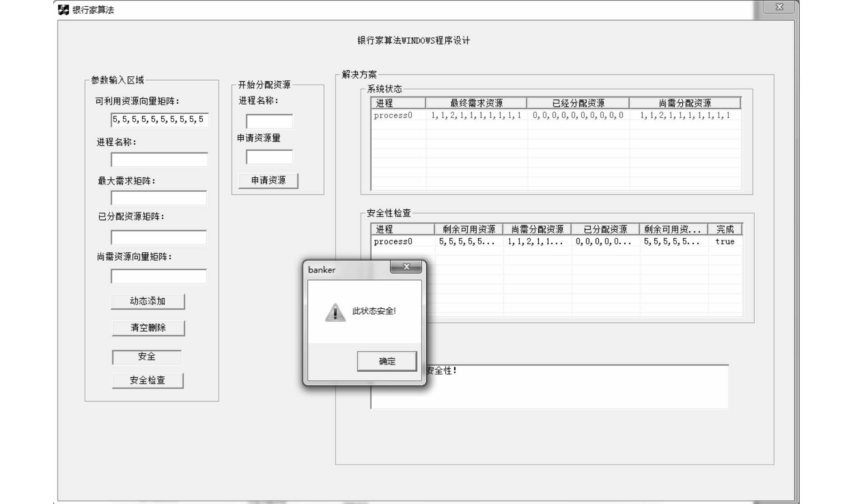Image resolution: width=853 pixels, height=504 pixels.
Task: Click the 完成 column header
Action: (725, 229)
